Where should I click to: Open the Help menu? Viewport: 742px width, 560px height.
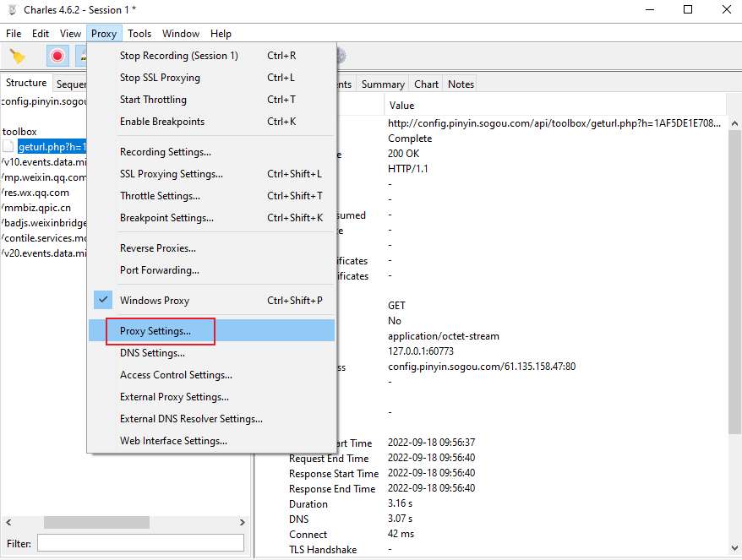pyautogui.click(x=221, y=34)
